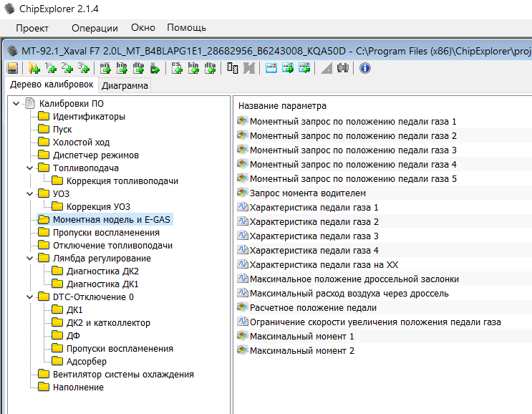Click the open project folder icon with plus

[x=34, y=68]
